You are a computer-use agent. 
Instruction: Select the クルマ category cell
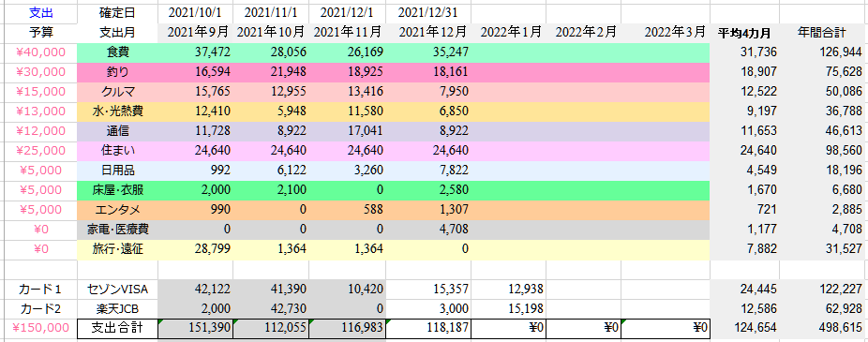click(x=117, y=92)
